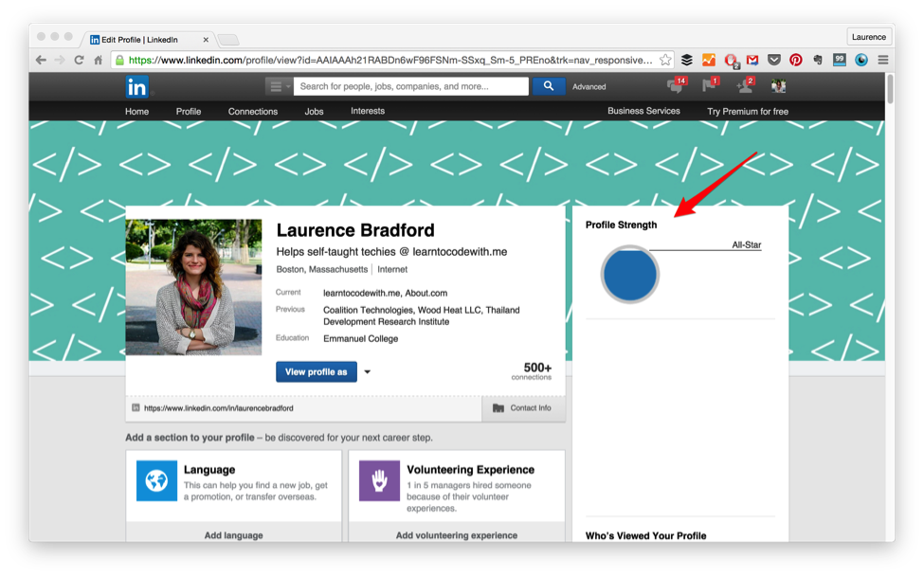Bookmark the page with the star icon

[666, 59]
